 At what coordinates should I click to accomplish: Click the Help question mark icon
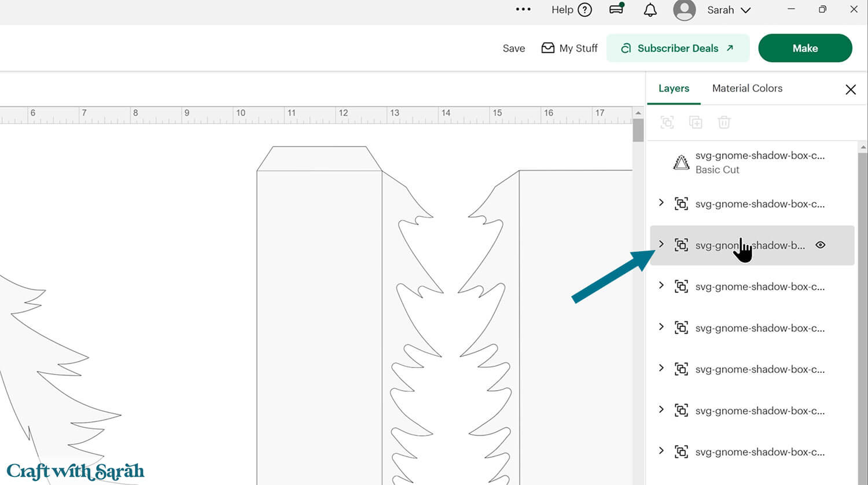tap(585, 10)
